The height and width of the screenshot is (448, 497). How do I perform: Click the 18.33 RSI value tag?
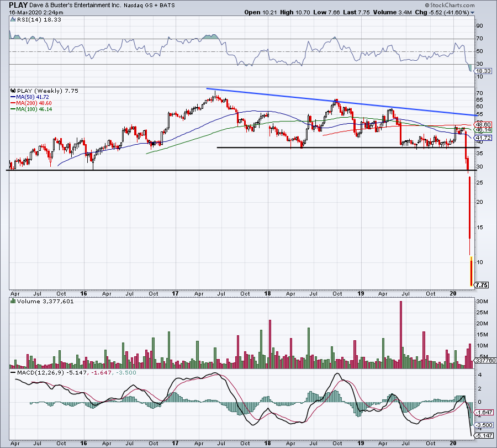tap(483, 71)
